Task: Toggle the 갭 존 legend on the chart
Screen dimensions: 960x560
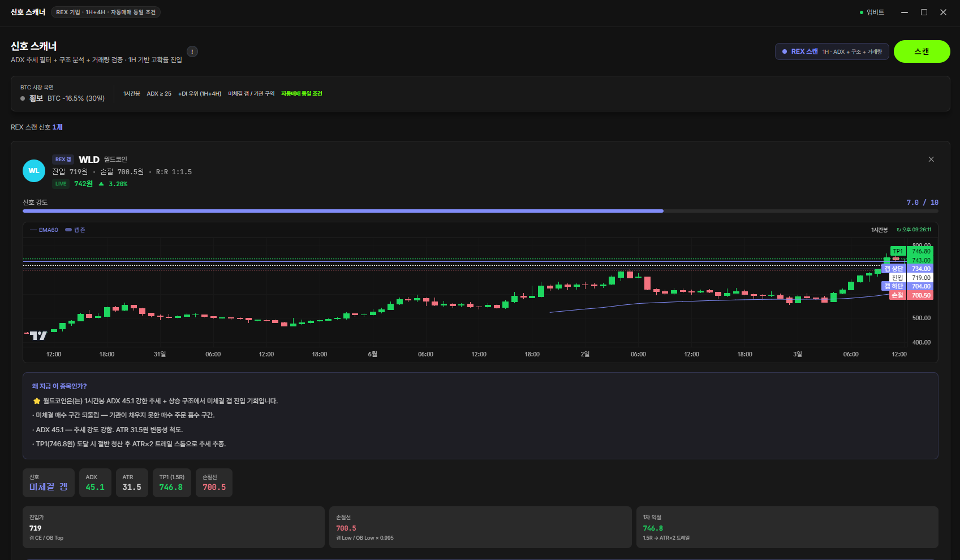Action: coord(75,230)
